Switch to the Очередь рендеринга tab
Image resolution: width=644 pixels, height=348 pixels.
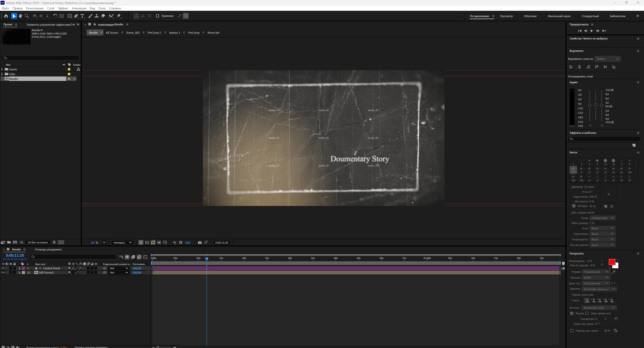(x=48, y=249)
